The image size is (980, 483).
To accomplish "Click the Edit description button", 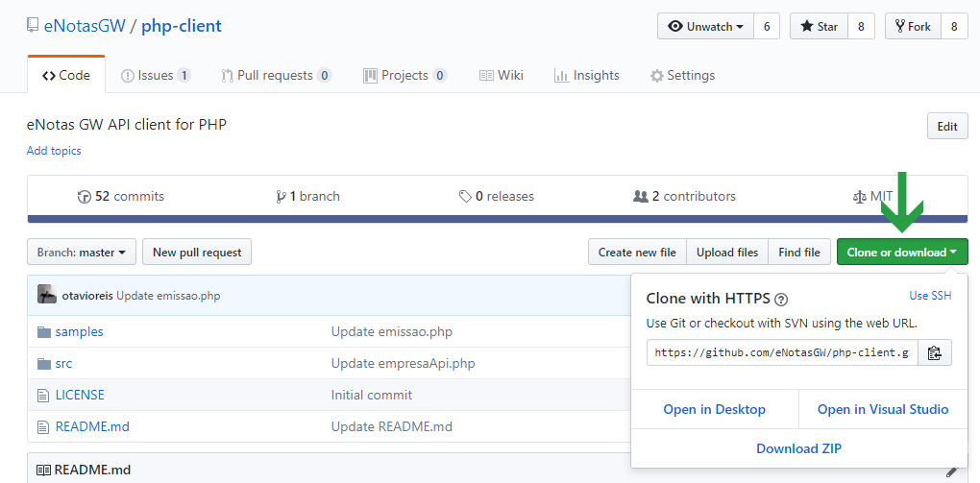I will 947,126.
